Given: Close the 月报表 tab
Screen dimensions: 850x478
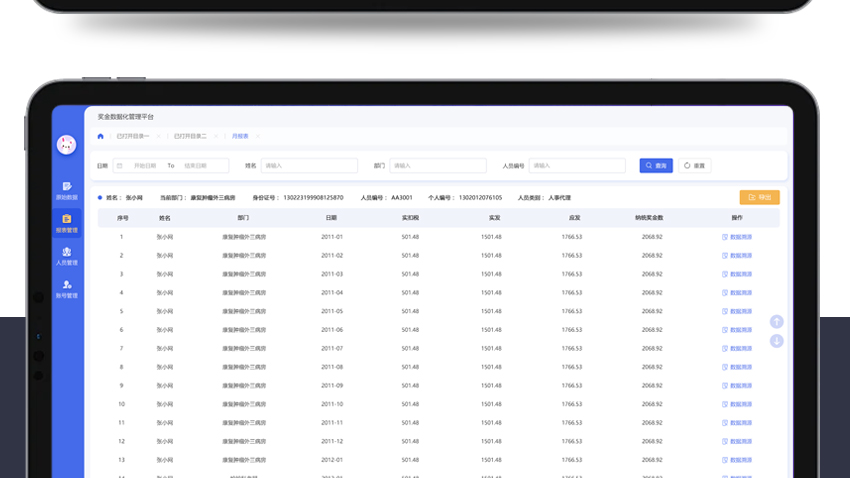Looking at the screenshot, I should [x=258, y=135].
